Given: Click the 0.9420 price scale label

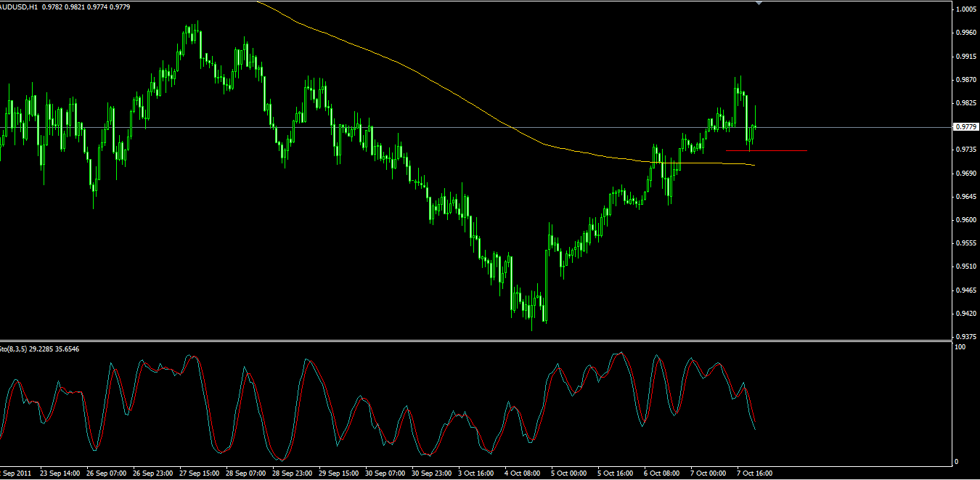Looking at the screenshot, I should [x=967, y=314].
